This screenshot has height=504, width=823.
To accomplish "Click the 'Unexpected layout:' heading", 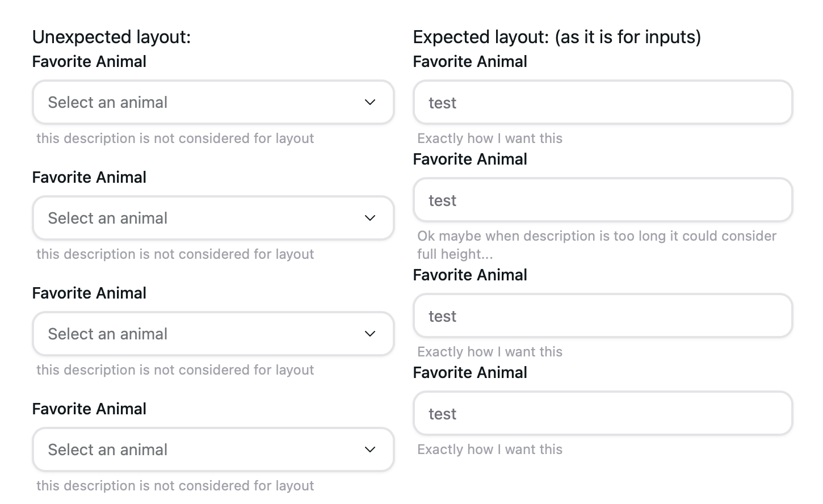I will point(112,36).
